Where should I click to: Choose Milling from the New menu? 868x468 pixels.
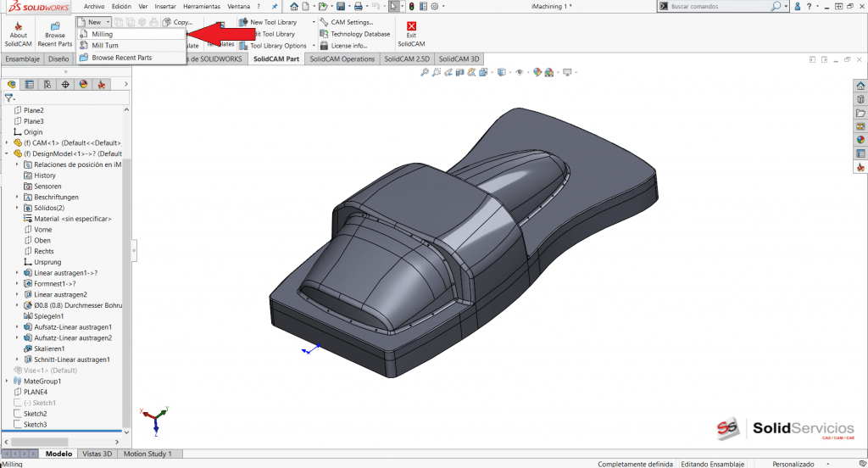tap(102, 34)
